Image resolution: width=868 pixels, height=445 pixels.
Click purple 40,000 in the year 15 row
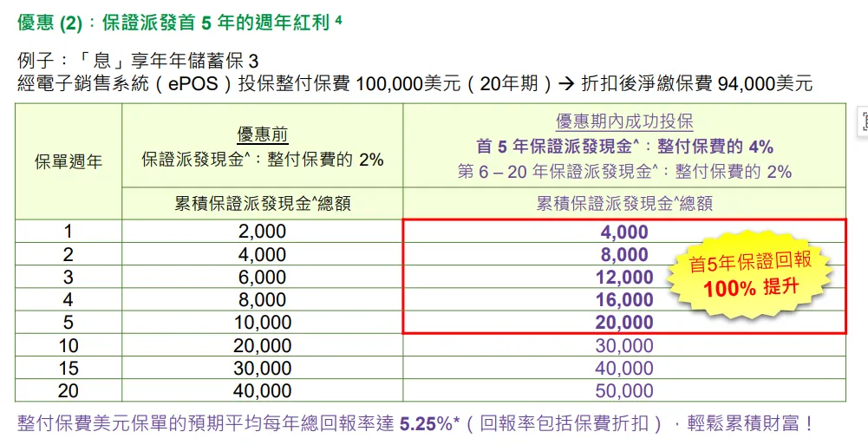pos(624,369)
